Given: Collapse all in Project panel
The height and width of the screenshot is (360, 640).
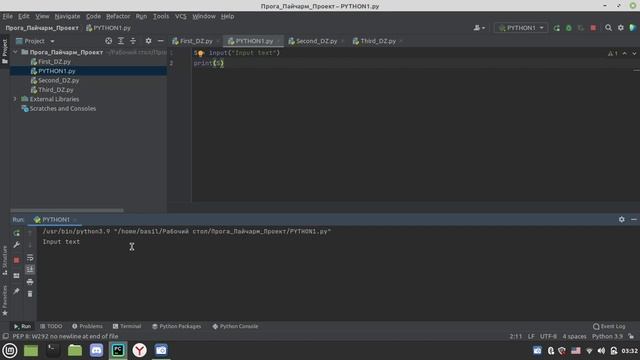Looking at the screenshot, I should point(133,41).
